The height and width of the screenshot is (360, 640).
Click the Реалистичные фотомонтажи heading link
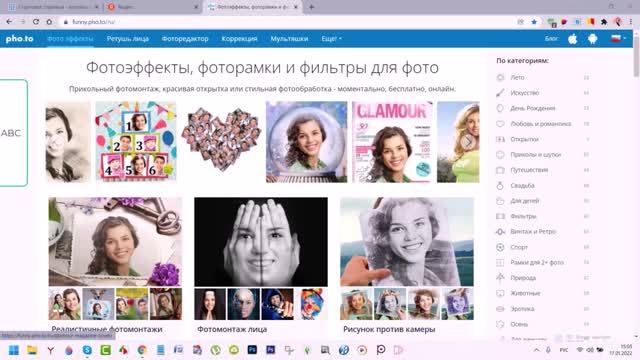pos(107,329)
